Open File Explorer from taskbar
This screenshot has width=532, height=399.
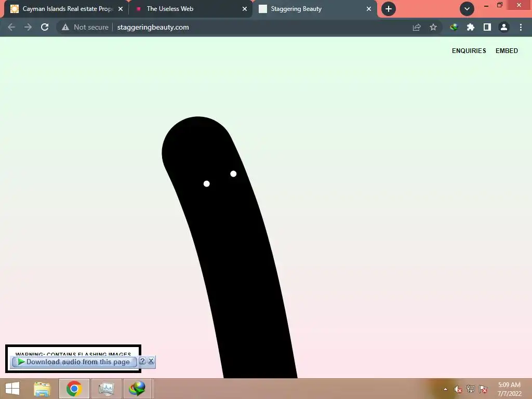click(42, 389)
